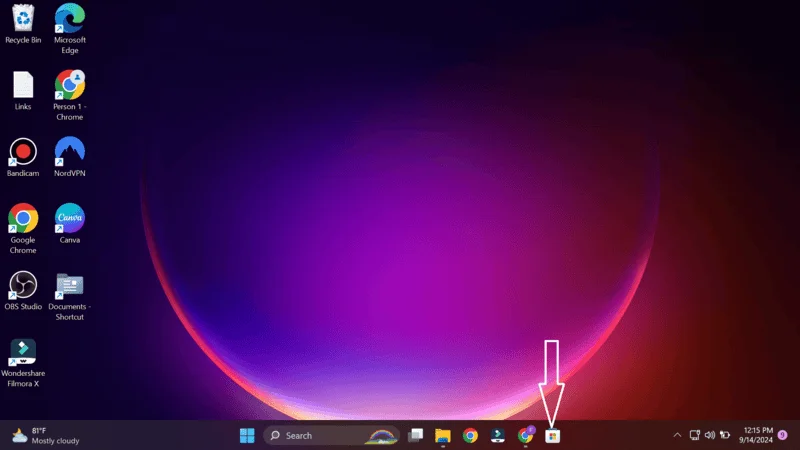Open File Explorer from the taskbar

(442, 436)
